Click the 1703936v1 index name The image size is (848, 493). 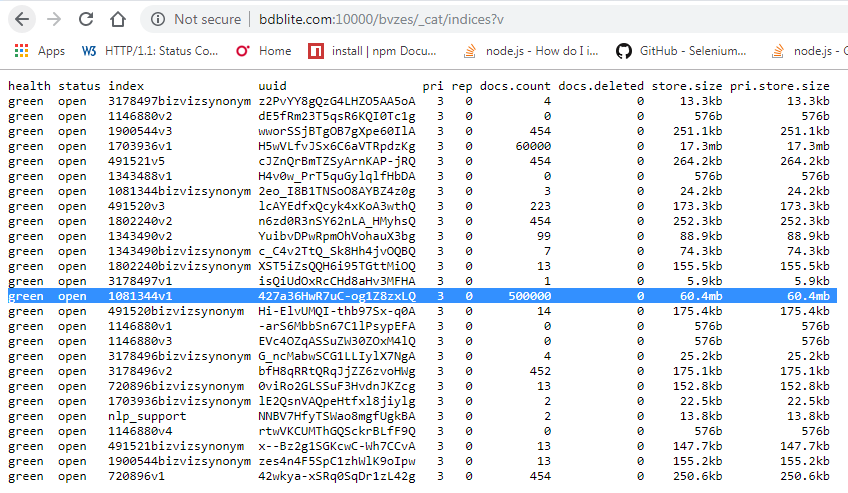click(x=140, y=145)
